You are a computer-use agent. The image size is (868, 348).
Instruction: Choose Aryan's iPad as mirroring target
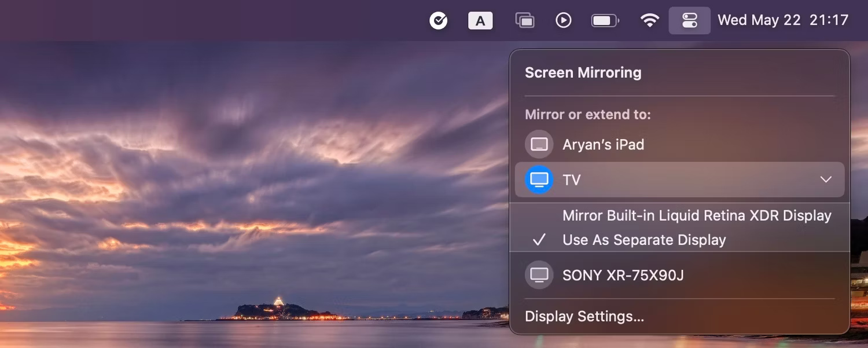tap(604, 144)
